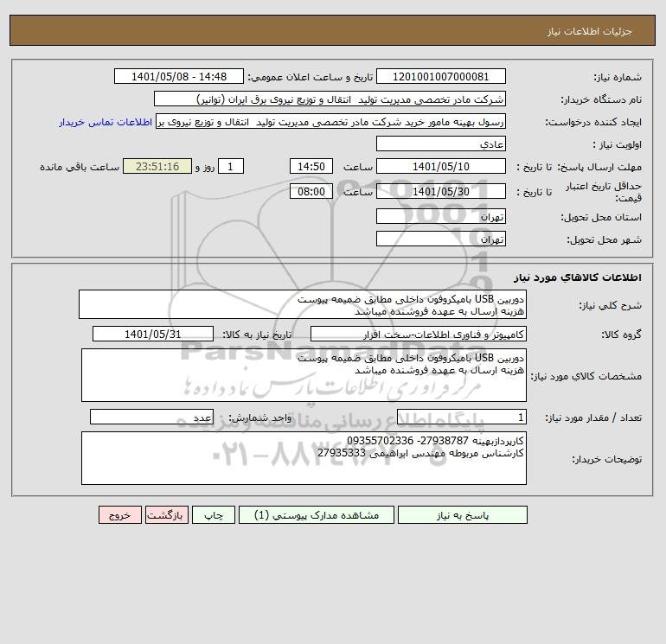This screenshot has height=644, width=666.
Task: Click the delivery province field 'تهران'
Action: pyautogui.click(x=441, y=216)
